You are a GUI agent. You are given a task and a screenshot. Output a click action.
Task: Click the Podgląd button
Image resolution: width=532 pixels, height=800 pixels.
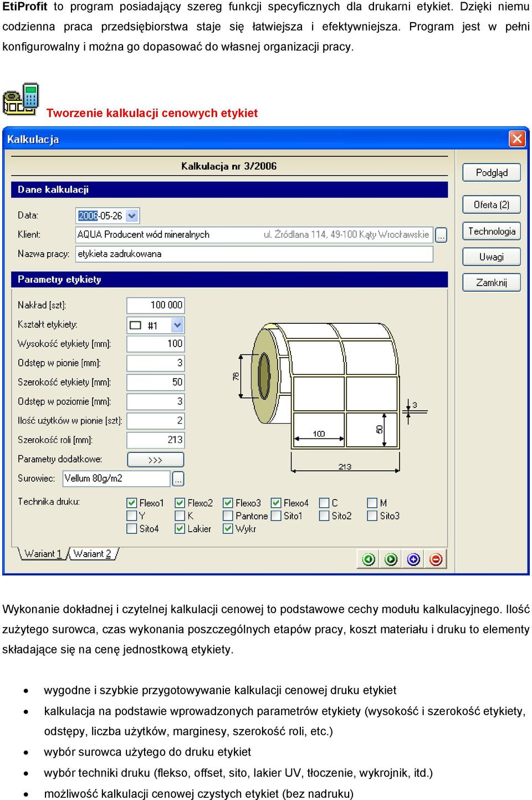click(x=492, y=172)
